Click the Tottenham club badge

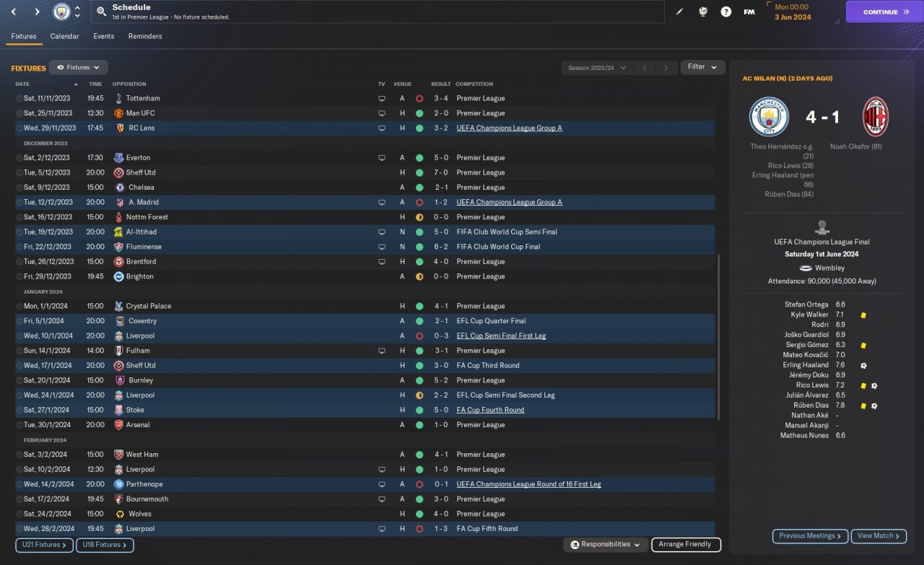pos(118,98)
